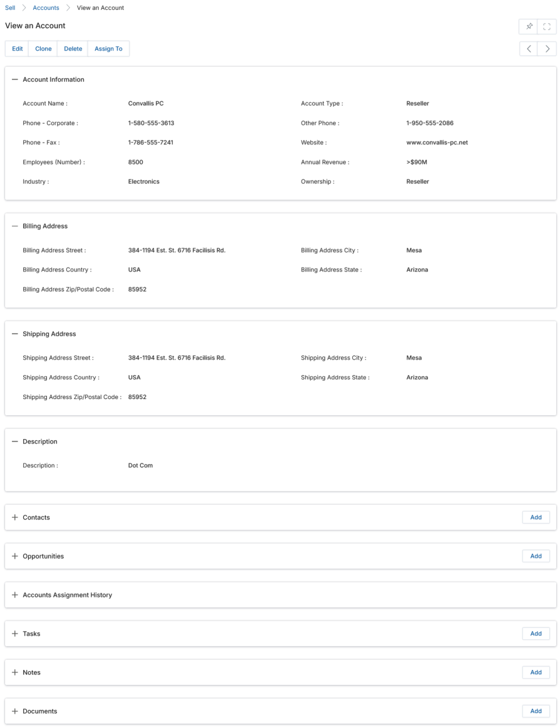The width and height of the screenshot is (560, 728).
Task: Select billing zip code 85952
Action: click(137, 289)
